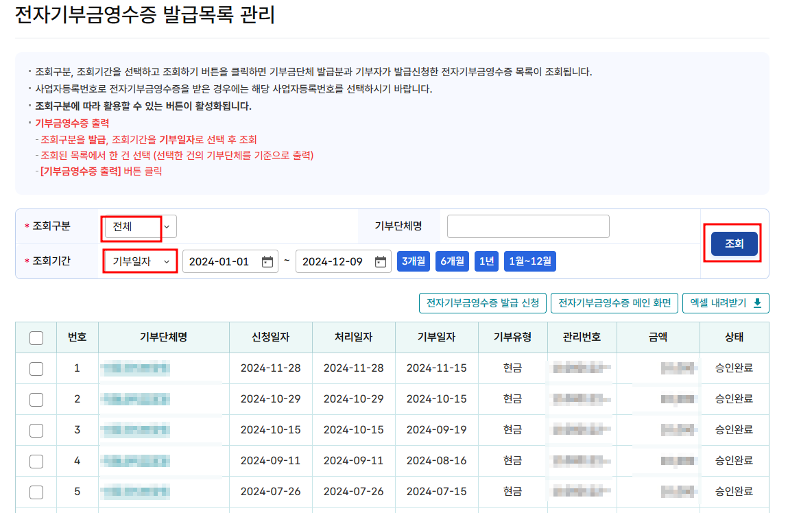Click 기부일자 cell 2024-10-15 in row 2
Screen dimensions: 812x513
(437, 399)
